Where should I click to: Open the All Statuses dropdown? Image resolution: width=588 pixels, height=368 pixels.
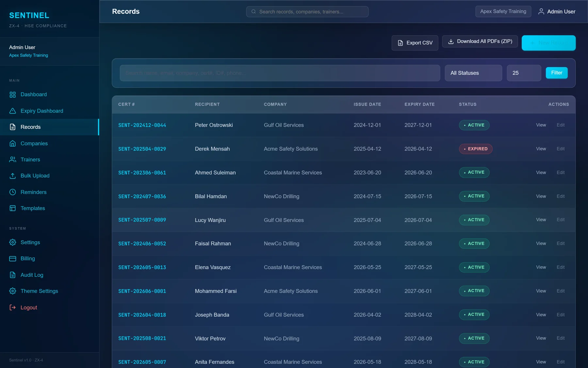(473, 73)
